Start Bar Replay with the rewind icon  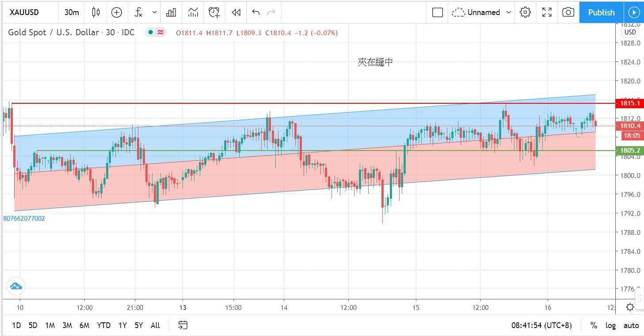tap(236, 12)
